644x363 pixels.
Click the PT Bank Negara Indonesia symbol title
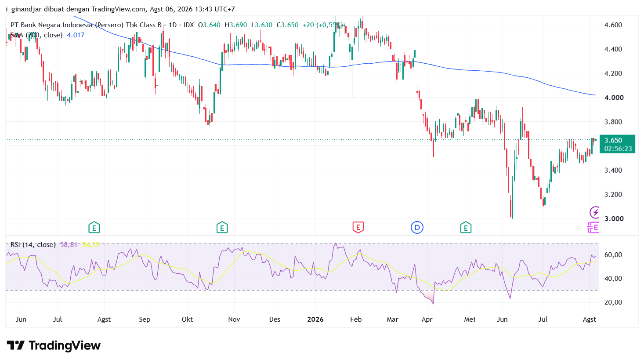pos(86,25)
